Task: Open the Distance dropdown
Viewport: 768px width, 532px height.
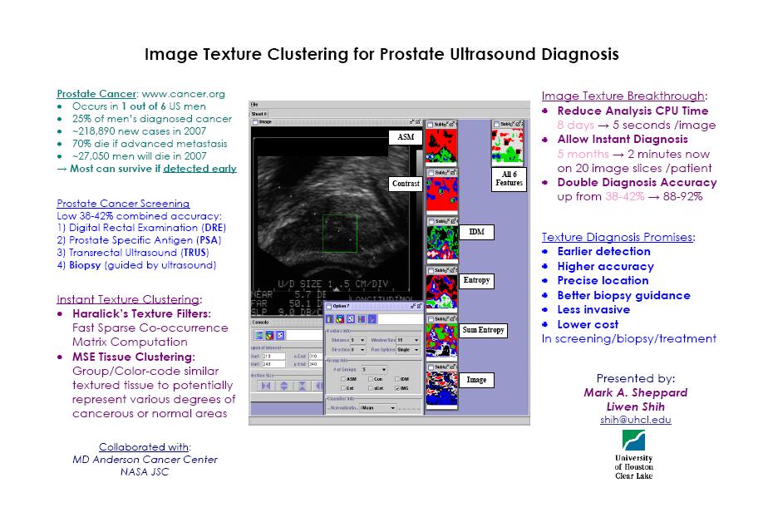Action: coord(358,340)
